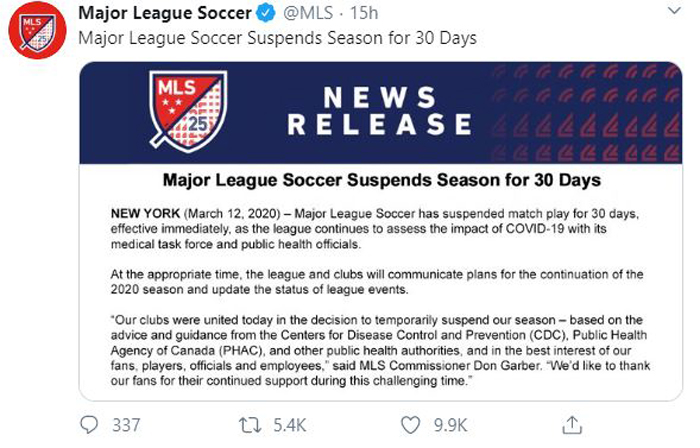Click the tweet text about suspending season
The image size is (700, 448).
(x=277, y=38)
